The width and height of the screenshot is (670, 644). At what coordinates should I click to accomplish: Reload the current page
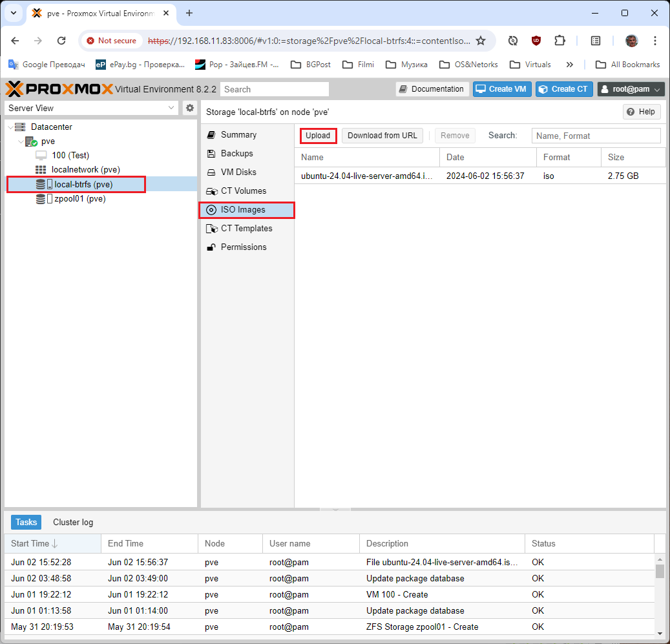(61, 41)
